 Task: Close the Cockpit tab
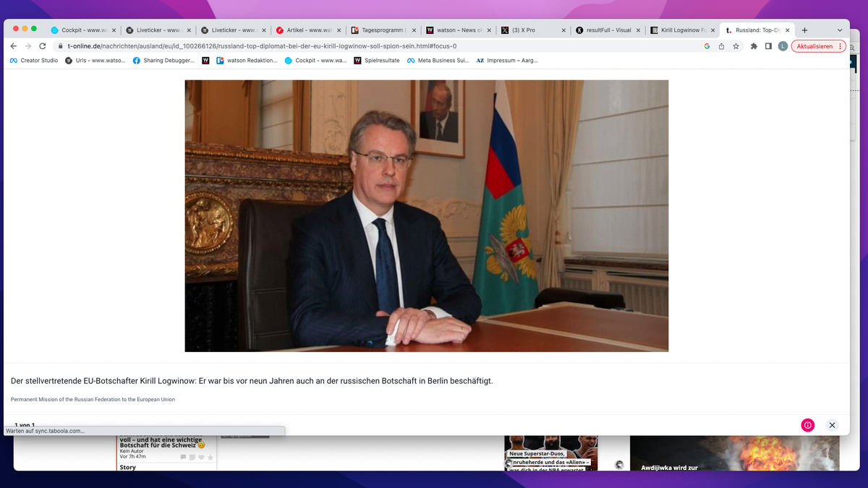114,30
